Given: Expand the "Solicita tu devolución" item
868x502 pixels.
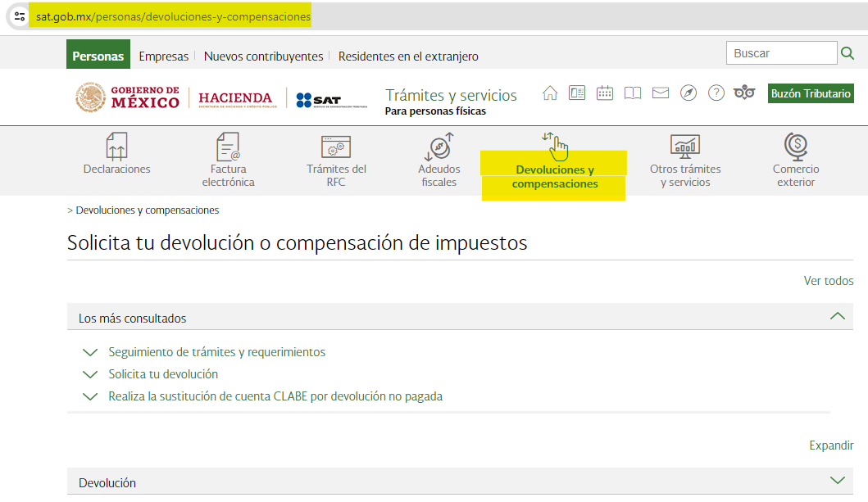Looking at the screenshot, I should (x=90, y=375).
